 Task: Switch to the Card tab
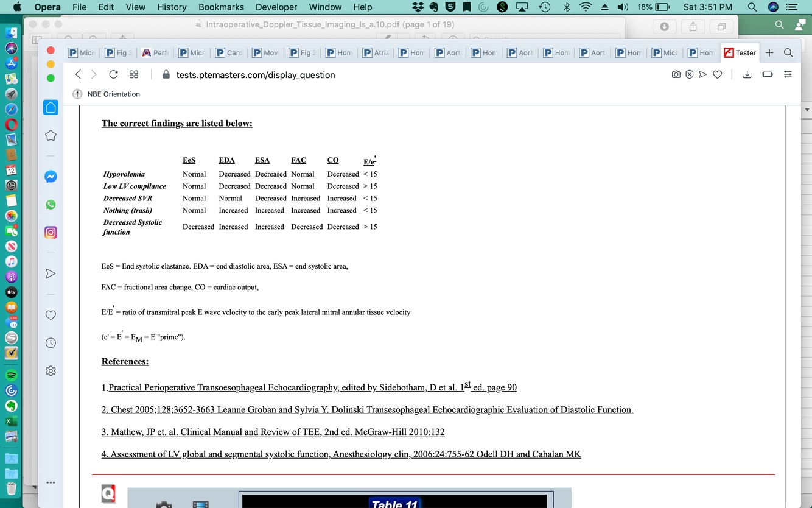pyautogui.click(x=229, y=52)
